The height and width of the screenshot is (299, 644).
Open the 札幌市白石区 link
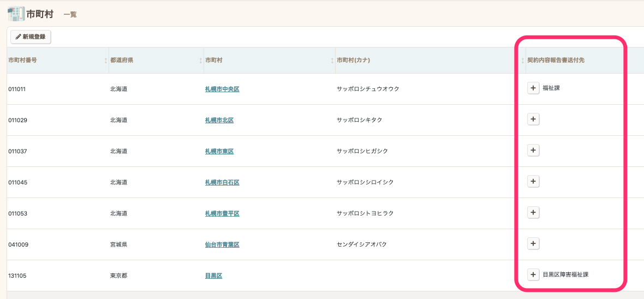click(x=222, y=182)
